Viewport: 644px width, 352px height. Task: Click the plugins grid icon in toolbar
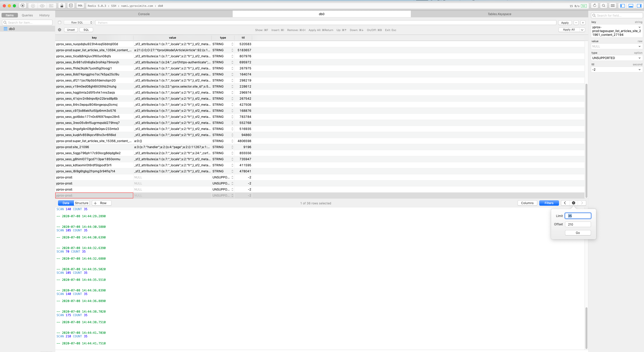coord(613,6)
